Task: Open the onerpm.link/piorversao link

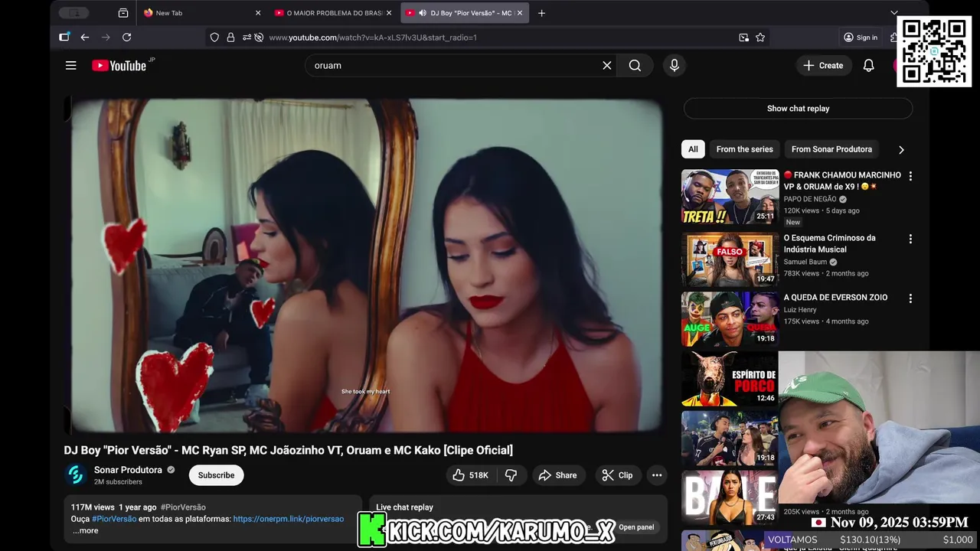Action: 289,519
